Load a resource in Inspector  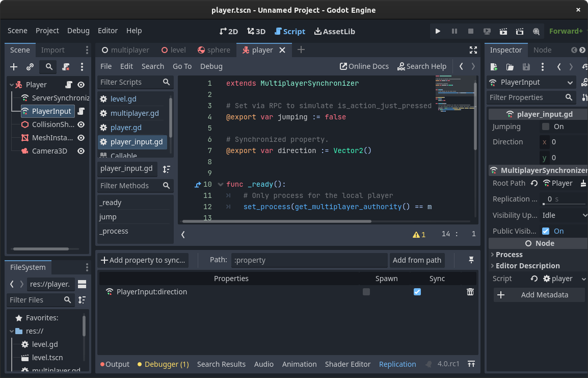pos(510,67)
